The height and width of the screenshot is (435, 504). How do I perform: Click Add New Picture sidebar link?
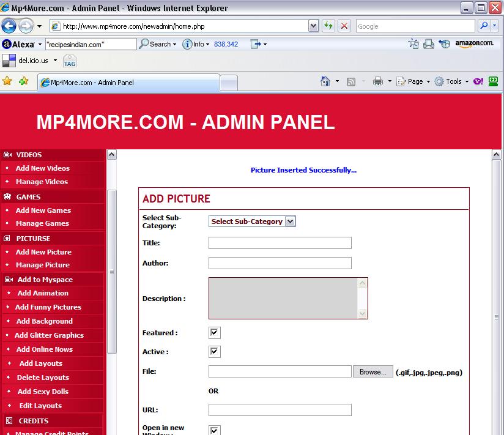43,252
